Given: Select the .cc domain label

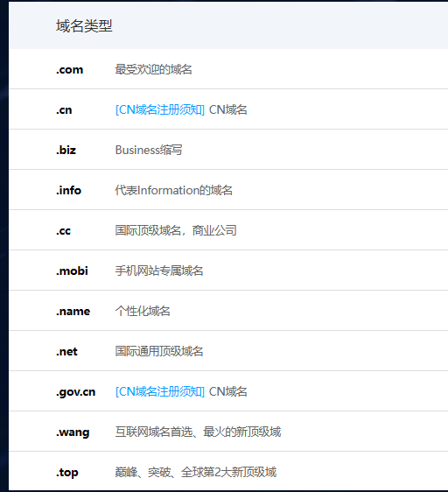Looking at the screenshot, I should coord(63,230).
